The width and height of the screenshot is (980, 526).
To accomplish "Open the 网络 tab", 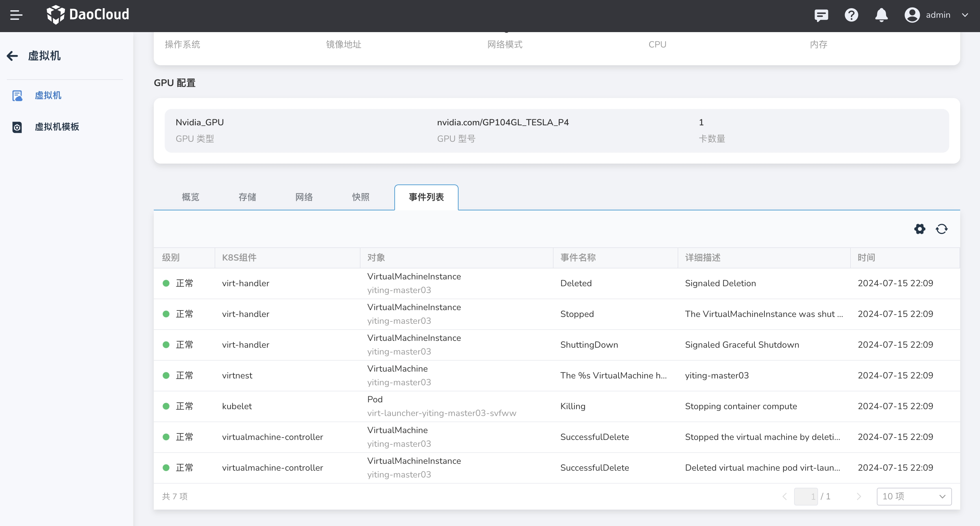I will coord(304,197).
